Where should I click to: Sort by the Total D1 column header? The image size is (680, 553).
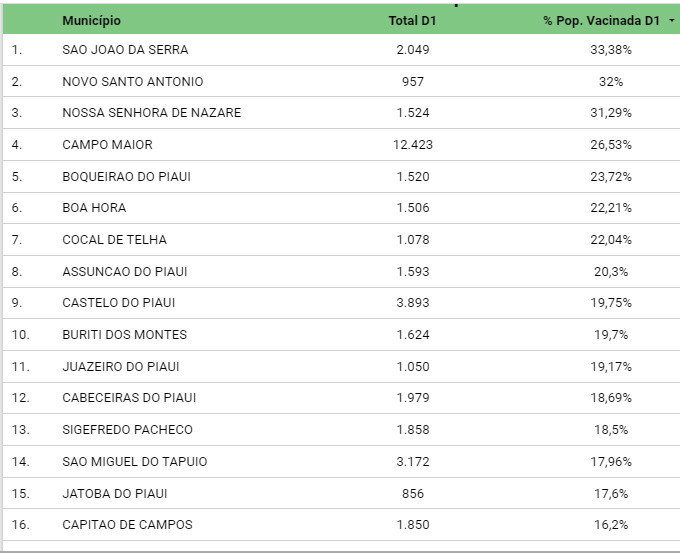(x=412, y=20)
